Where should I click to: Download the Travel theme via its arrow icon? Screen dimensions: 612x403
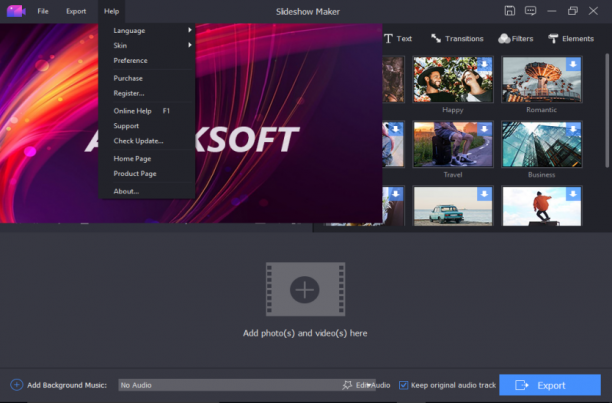(x=484, y=129)
